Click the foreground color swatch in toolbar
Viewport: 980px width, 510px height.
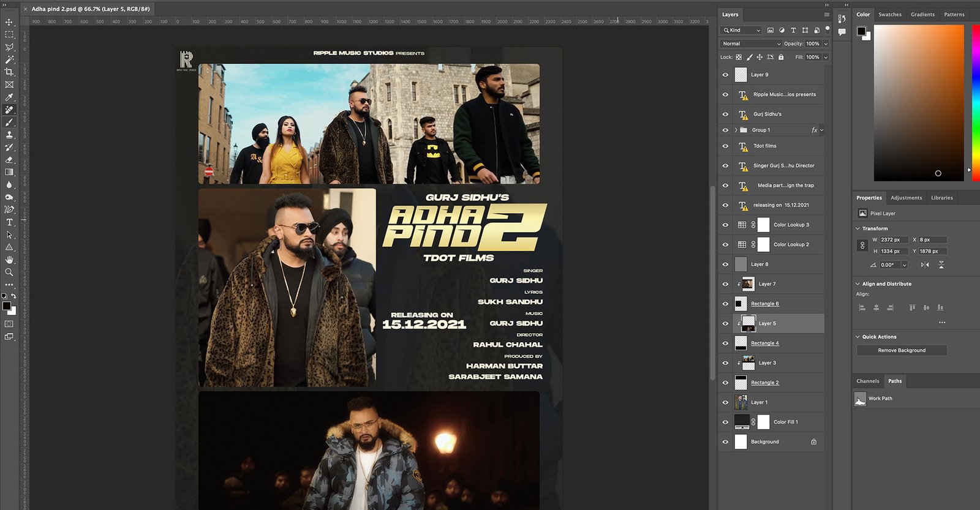6,306
